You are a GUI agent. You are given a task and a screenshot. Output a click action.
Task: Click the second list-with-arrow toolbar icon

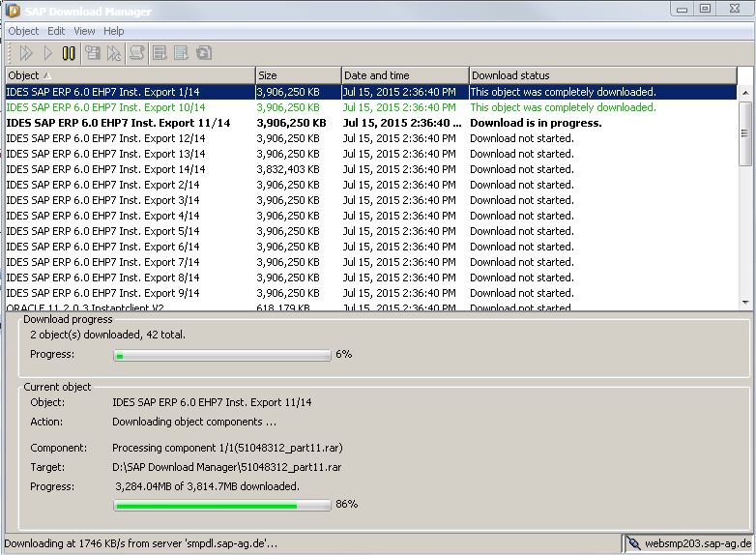pos(182,52)
